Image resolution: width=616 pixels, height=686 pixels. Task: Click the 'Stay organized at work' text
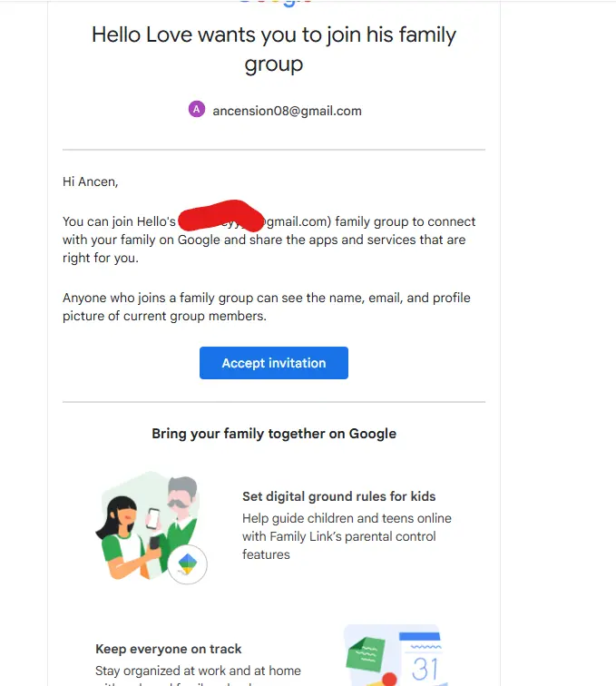coord(198,671)
